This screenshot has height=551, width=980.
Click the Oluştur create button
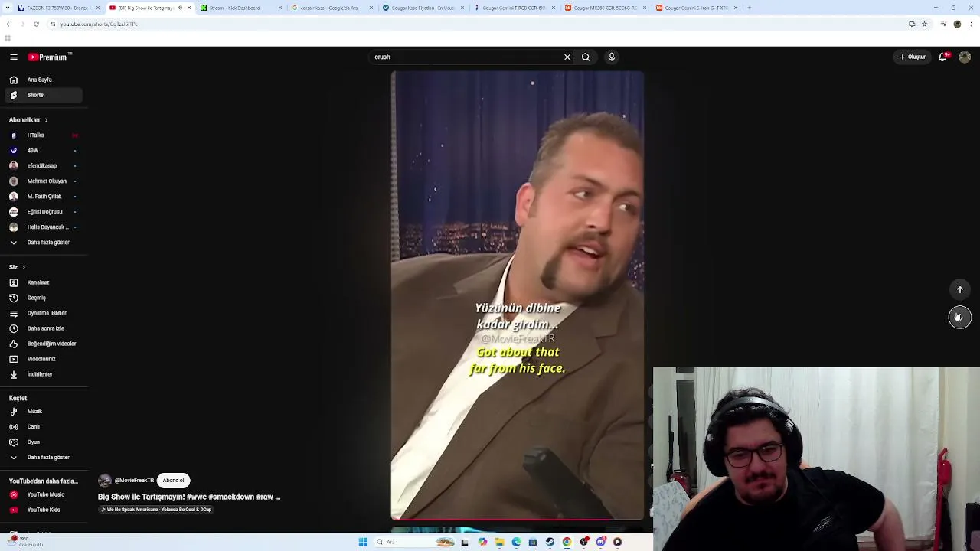click(x=913, y=57)
